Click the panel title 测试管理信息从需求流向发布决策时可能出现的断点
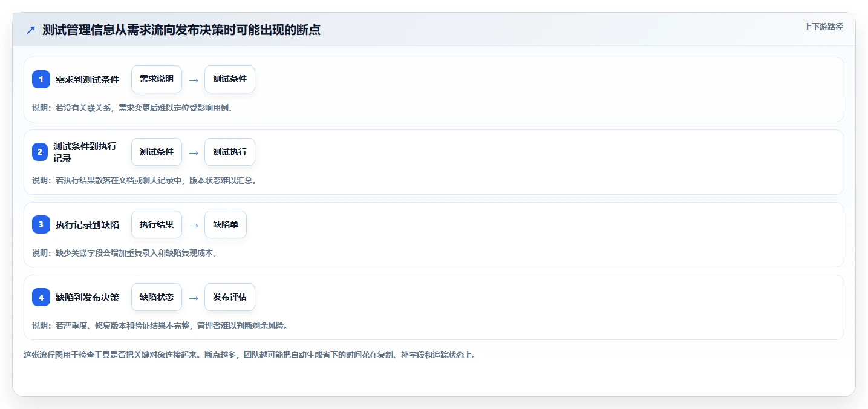Screen dimensions: 868x409 pyautogui.click(x=181, y=30)
